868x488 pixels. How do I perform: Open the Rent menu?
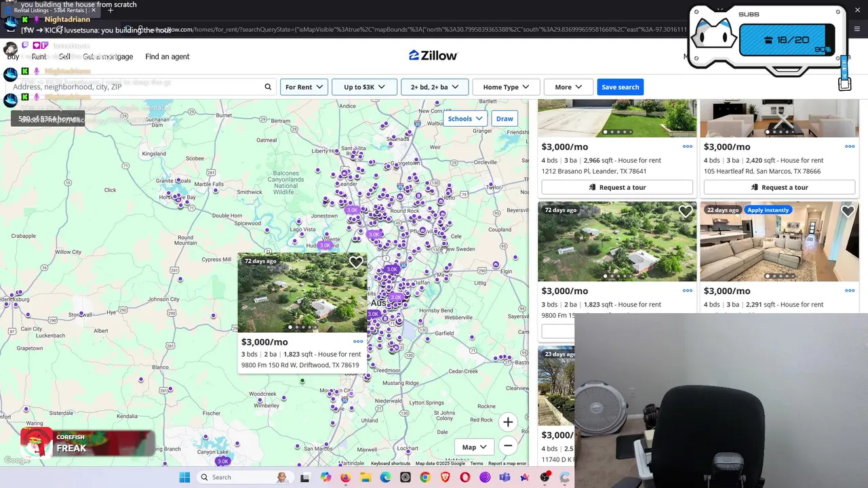[39, 56]
